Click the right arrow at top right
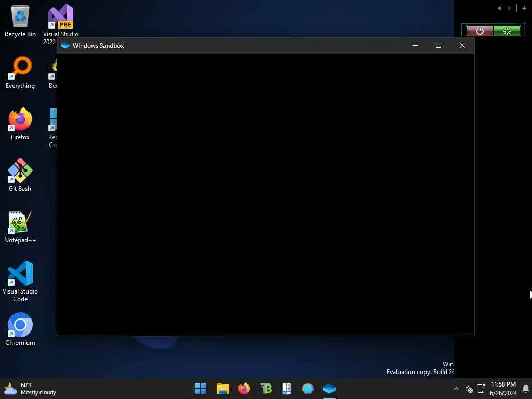 coord(509,8)
